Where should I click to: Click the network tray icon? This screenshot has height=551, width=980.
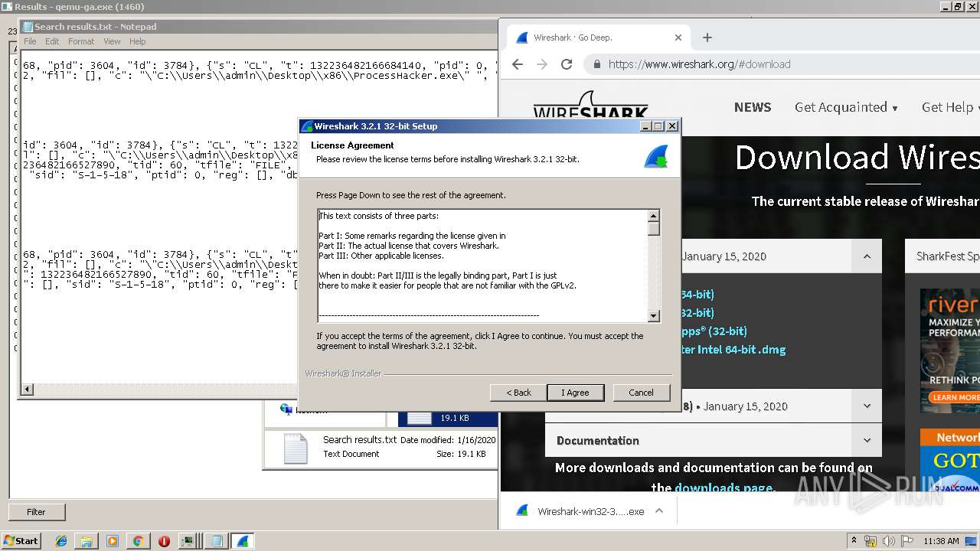pos(871,541)
